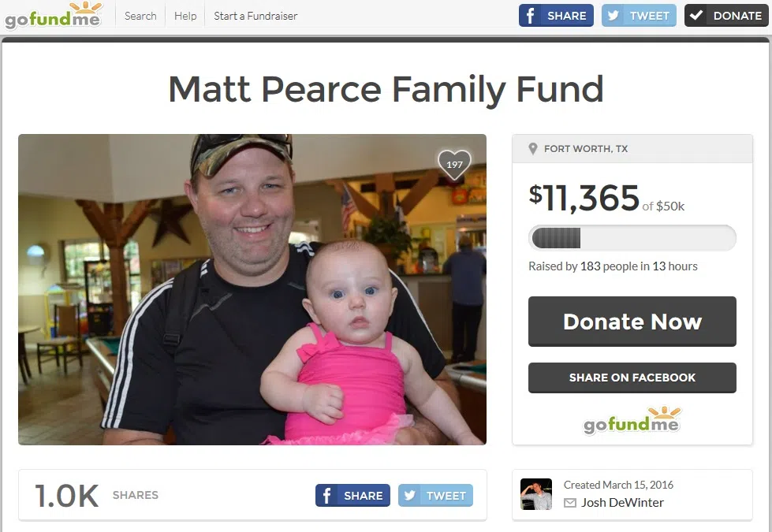Like the campaign via heart icon
The image size is (772, 532).
tap(454, 165)
